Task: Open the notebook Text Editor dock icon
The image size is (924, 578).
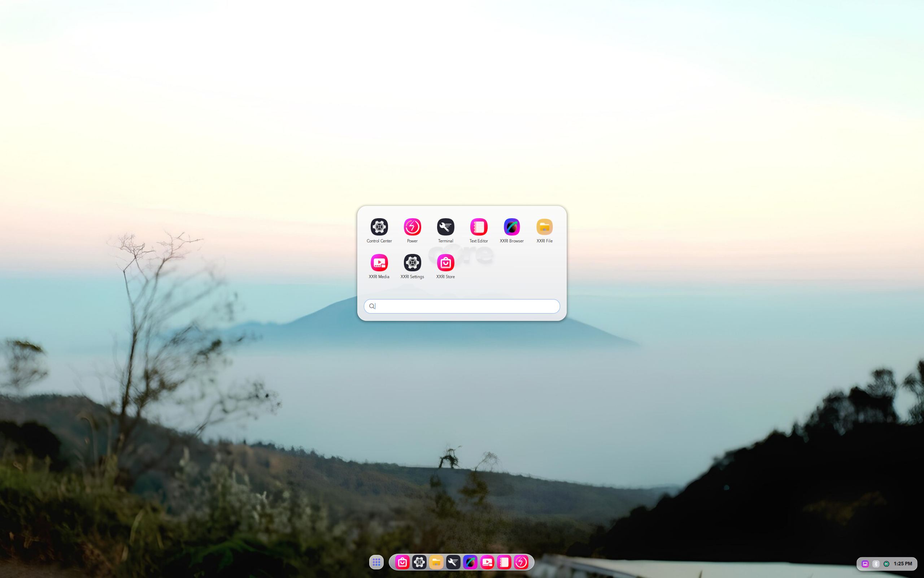Action: 504,562
